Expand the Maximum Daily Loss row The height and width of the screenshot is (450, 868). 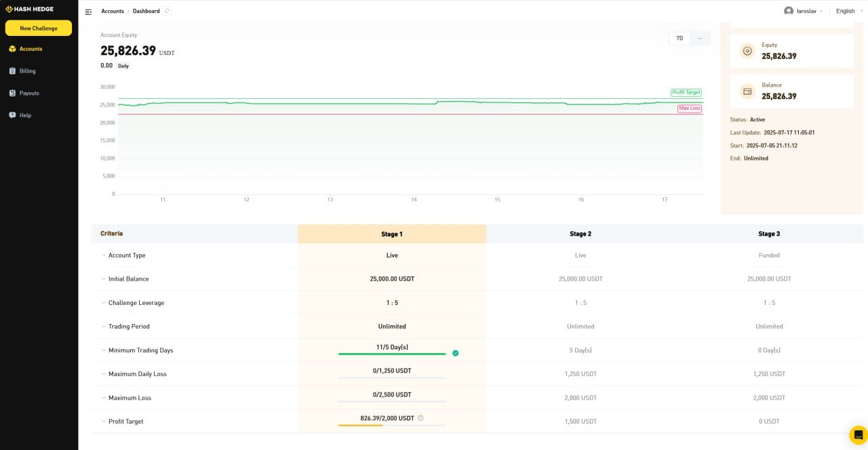(104, 374)
